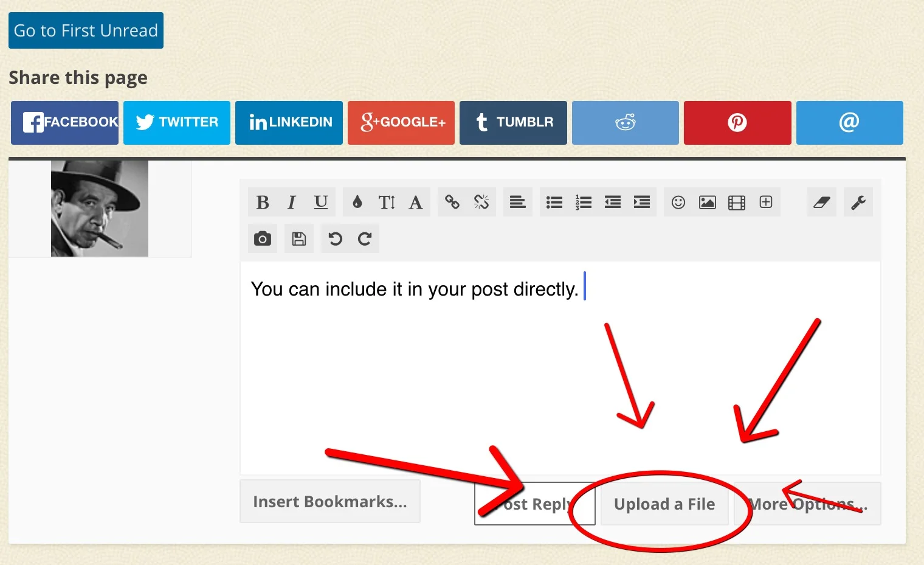Insert an ordered numbered list

[584, 202]
